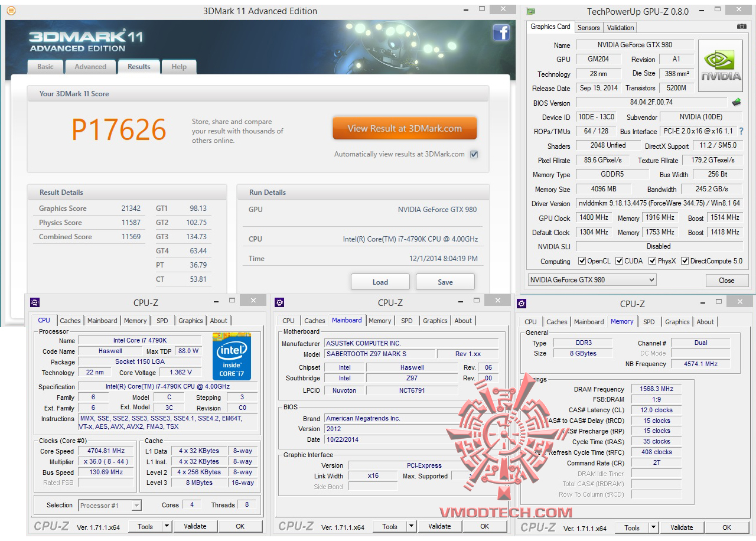Toggle the OpenCL checkbox in GPU-Z

pos(582,260)
